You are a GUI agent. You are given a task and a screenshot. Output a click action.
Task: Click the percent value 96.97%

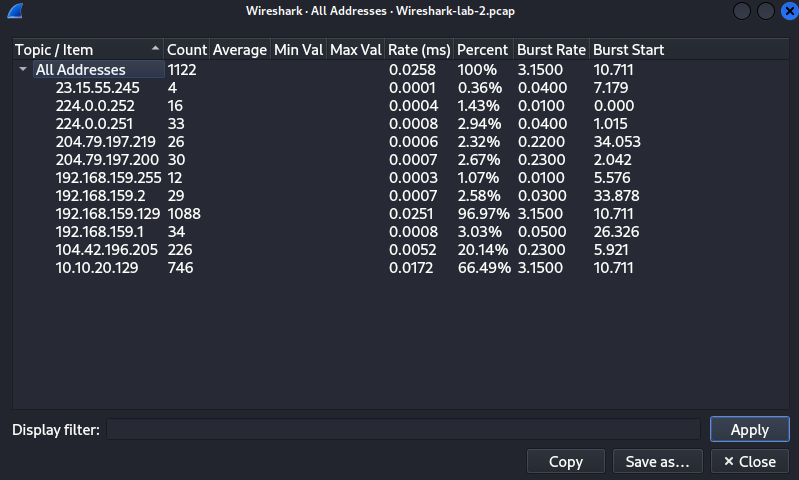click(x=484, y=214)
